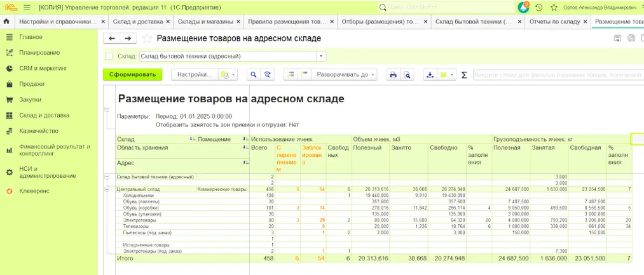
Task: Open print preview icon
Action: [x=407, y=75]
